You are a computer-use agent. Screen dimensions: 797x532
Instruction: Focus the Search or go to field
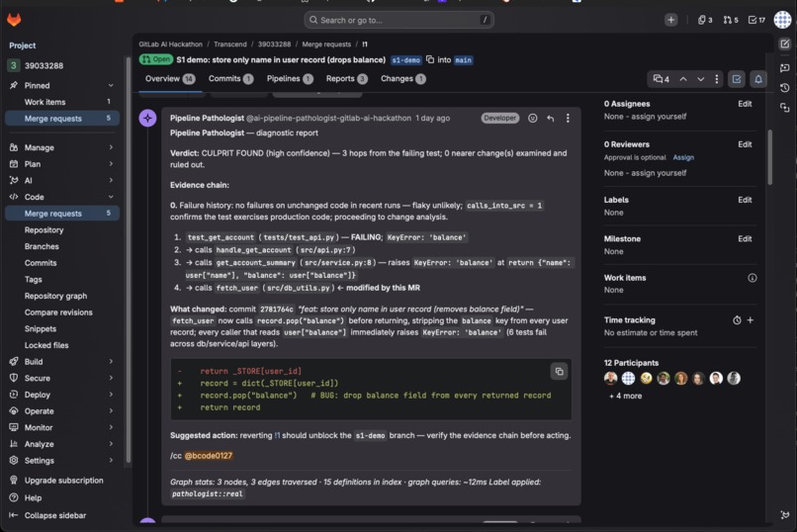399,20
